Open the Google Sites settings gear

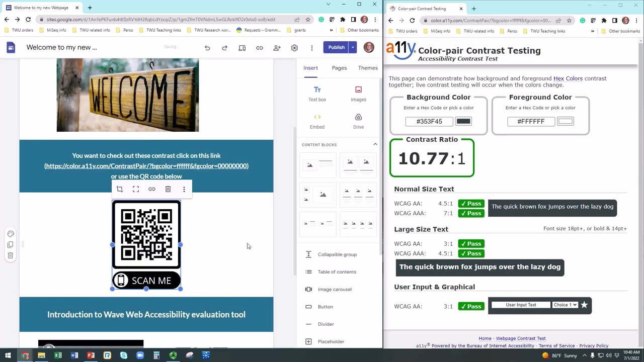(294, 48)
